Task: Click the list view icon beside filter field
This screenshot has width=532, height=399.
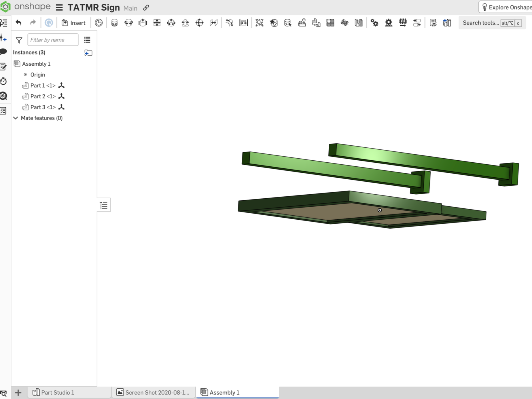Action: tap(87, 40)
